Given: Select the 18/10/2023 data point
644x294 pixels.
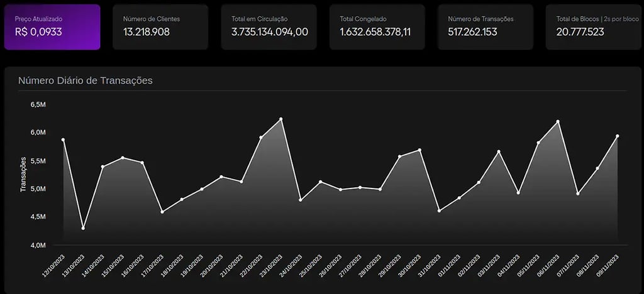Looking at the screenshot, I should point(182,199).
